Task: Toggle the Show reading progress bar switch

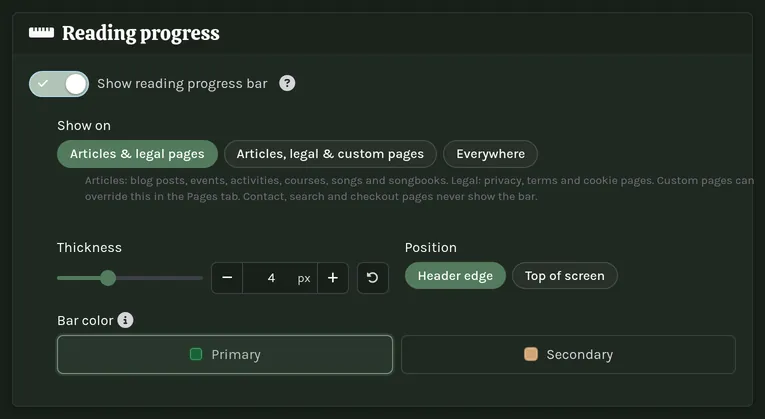Action: pyautogui.click(x=59, y=84)
